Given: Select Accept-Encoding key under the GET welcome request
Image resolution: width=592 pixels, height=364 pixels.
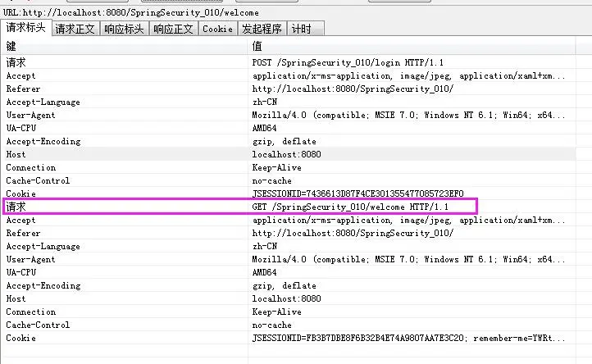Looking at the screenshot, I should tap(43, 285).
